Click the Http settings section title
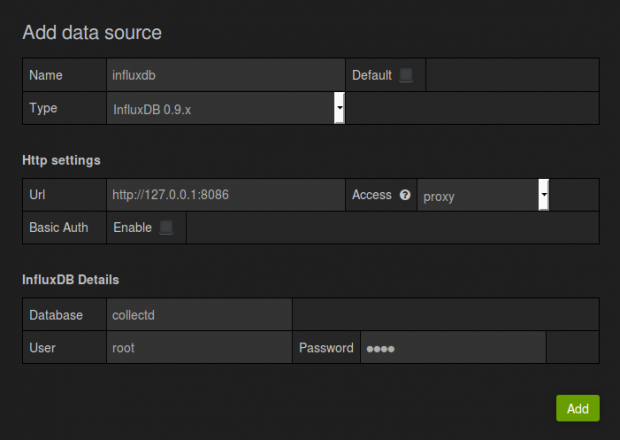The width and height of the screenshot is (620, 440). 61,161
